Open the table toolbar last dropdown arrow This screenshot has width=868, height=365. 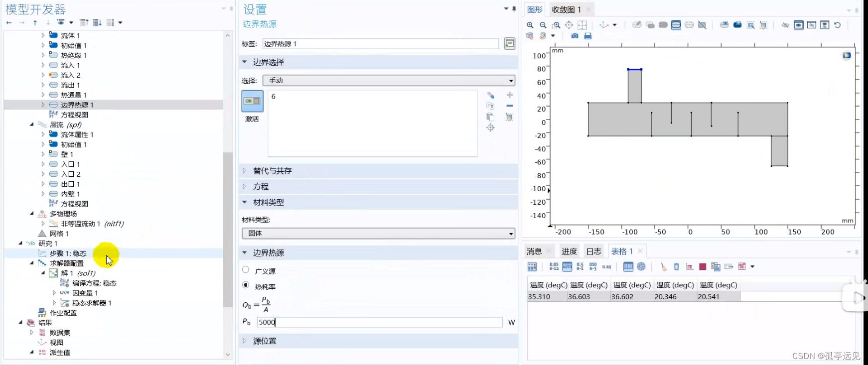click(x=752, y=267)
